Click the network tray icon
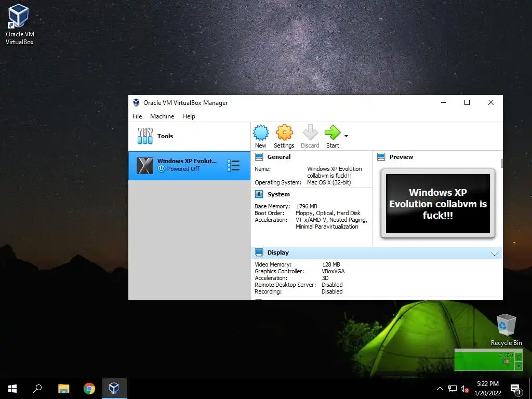This screenshot has height=399, width=532. coord(453,389)
